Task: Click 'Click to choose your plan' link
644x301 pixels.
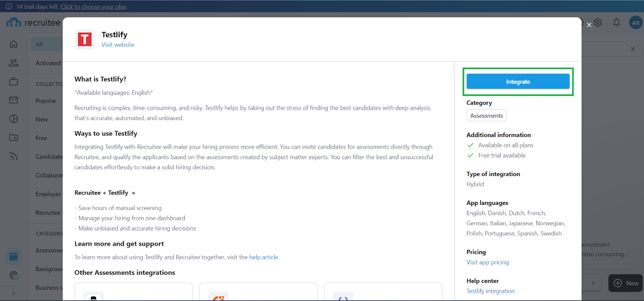Action: 93,6
